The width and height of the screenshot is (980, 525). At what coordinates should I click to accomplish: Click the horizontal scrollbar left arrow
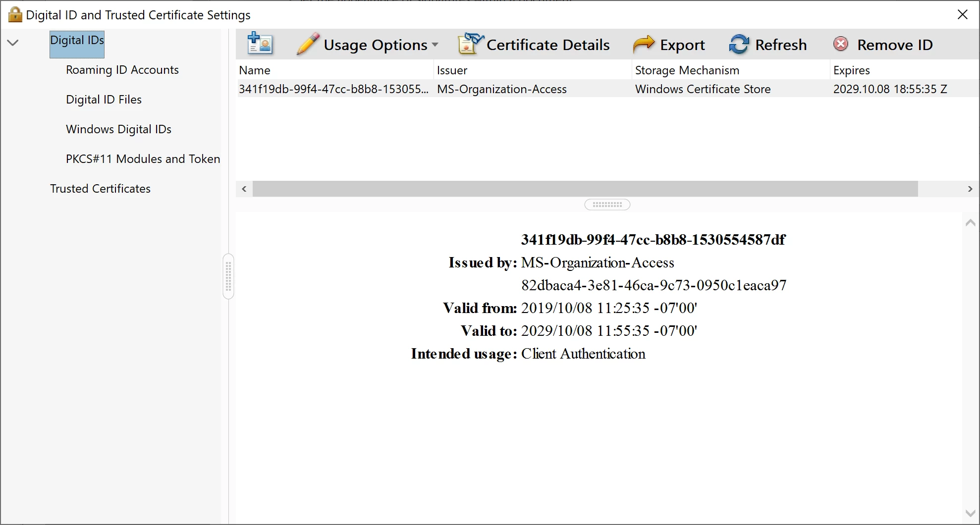coord(244,189)
